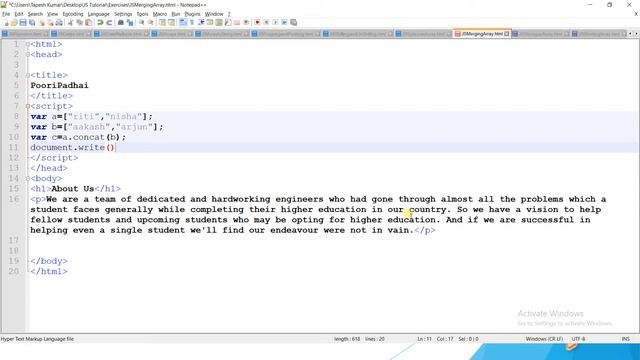The height and width of the screenshot is (360, 640).
Task: Toggle show all characters icon
Action: tap(192, 22)
